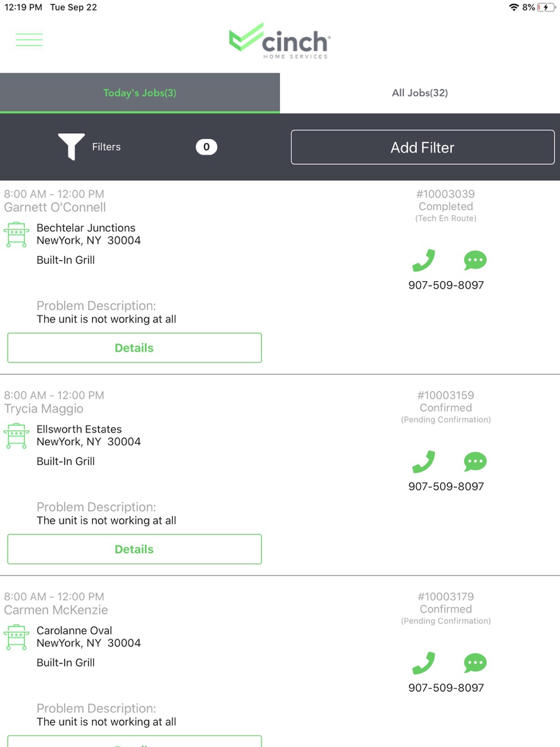Open the hamburger menu

[x=29, y=39]
